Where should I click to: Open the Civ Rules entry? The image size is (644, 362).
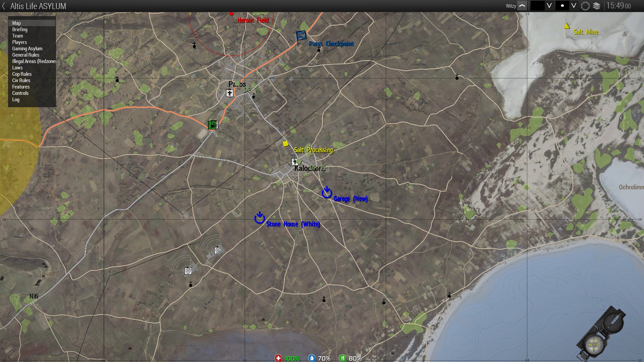point(32,80)
